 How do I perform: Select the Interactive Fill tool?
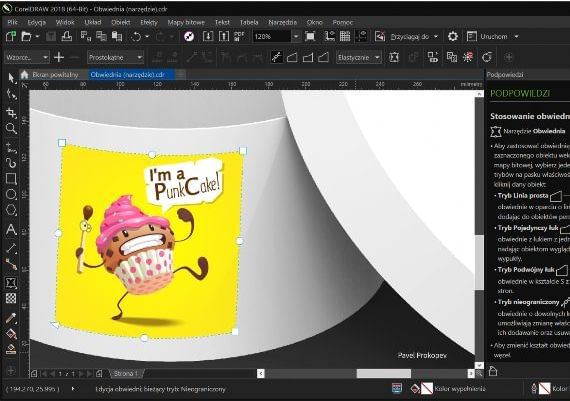tap(11, 333)
